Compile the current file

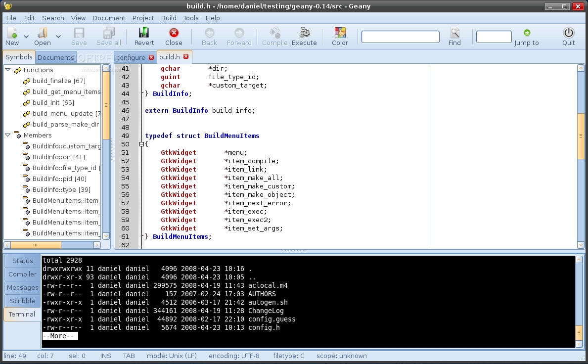click(x=275, y=33)
